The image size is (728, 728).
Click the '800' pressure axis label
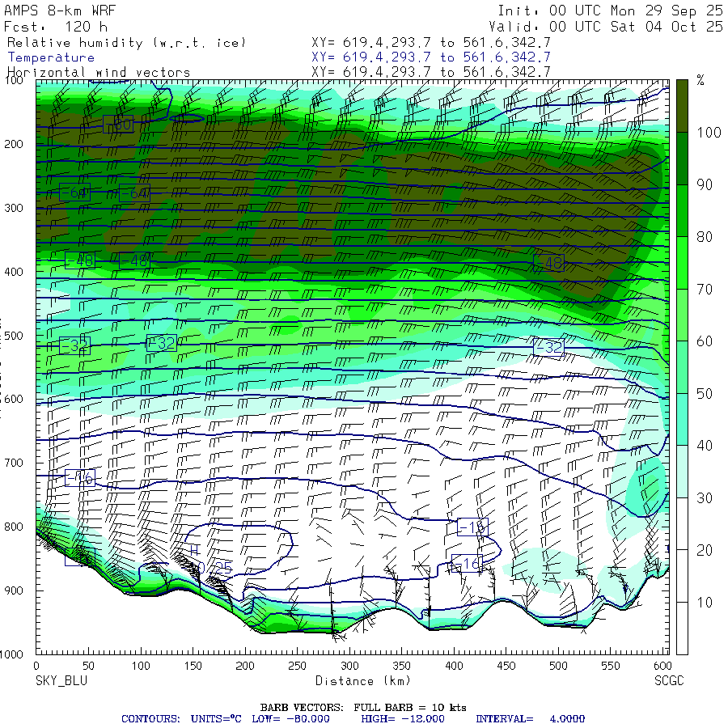pos(14,527)
